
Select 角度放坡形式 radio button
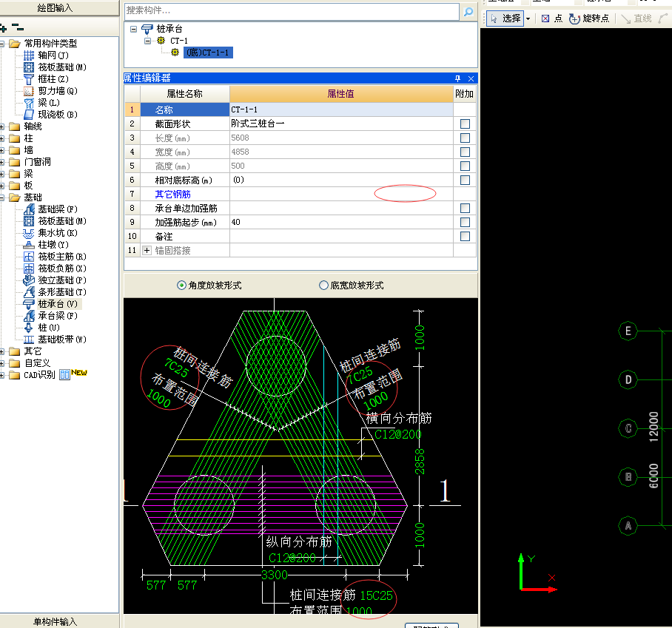click(182, 286)
